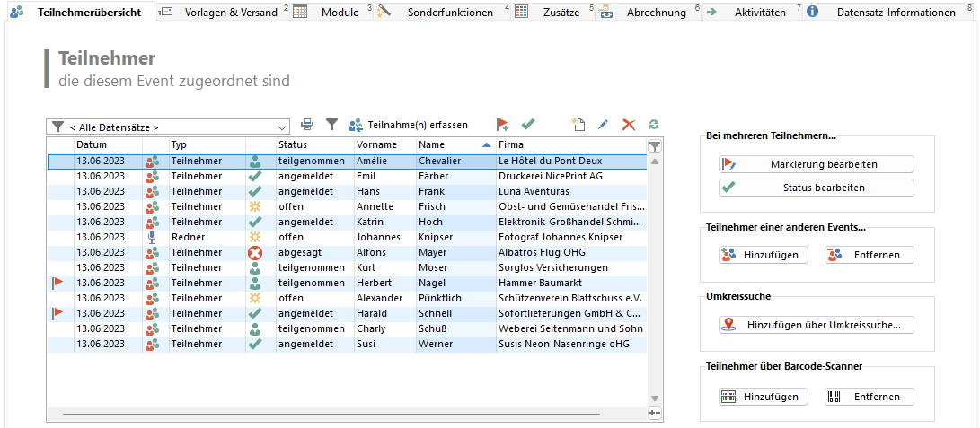This screenshot has height=428, width=980.
Task: Delete the entry with the red X icon
Action: [x=629, y=125]
